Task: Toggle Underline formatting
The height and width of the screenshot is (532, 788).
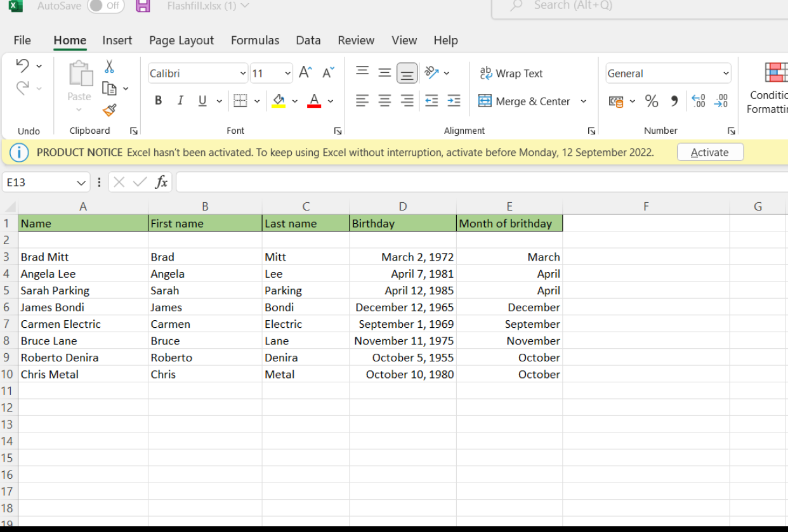Action: [202, 101]
